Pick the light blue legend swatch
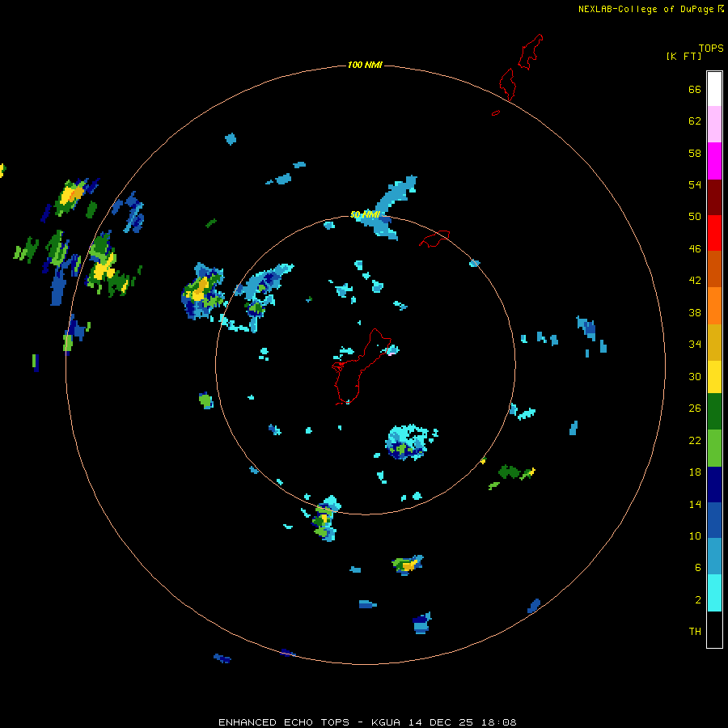This screenshot has width=728, height=728. 714,557
